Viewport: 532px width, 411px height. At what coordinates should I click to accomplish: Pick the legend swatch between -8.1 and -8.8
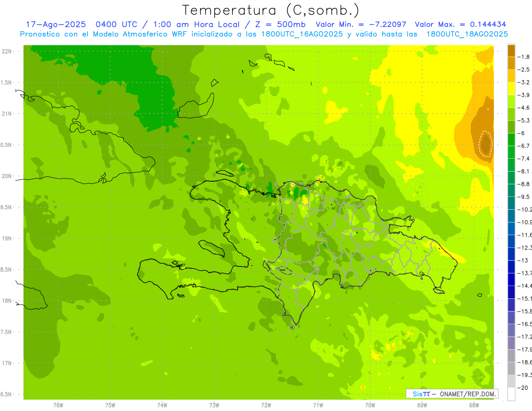(511, 177)
